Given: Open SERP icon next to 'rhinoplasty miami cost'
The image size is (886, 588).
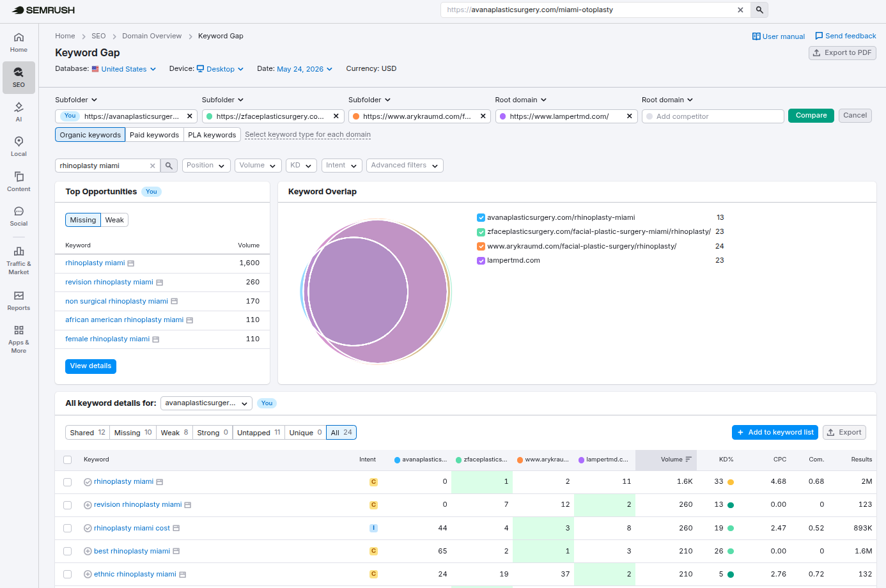Looking at the screenshot, I should click(x=176, y=529).
